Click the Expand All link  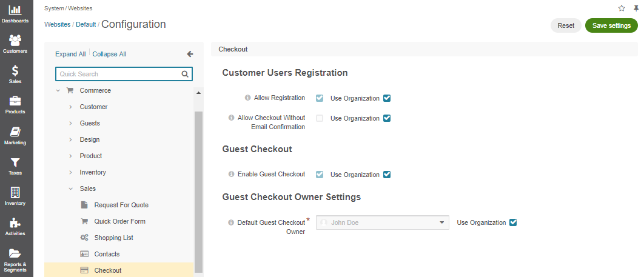(x=70, y=54)
